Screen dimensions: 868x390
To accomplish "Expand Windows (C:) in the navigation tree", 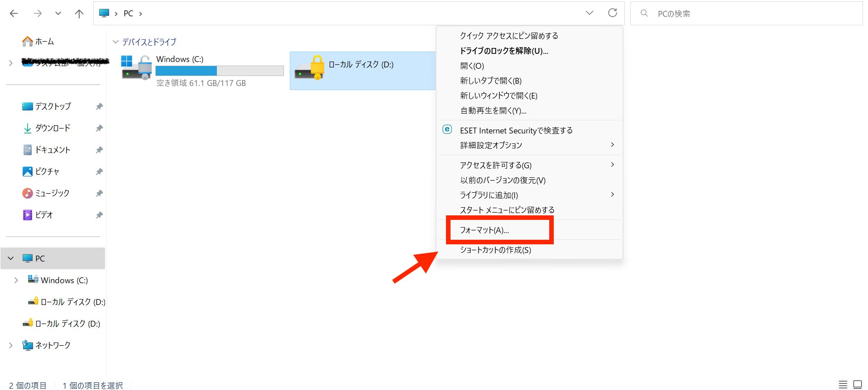I will pos(16,280).
